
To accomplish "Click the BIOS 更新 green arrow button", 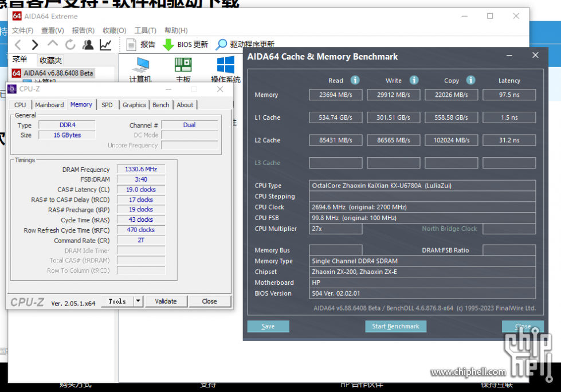I will [185, 44].
